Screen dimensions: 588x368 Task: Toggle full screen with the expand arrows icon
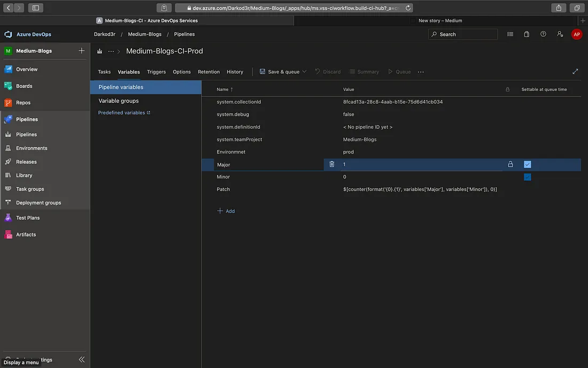575,72
